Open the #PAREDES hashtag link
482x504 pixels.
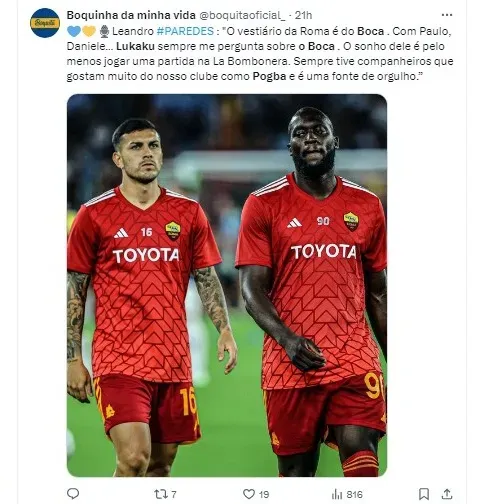[x=185, y=31]
